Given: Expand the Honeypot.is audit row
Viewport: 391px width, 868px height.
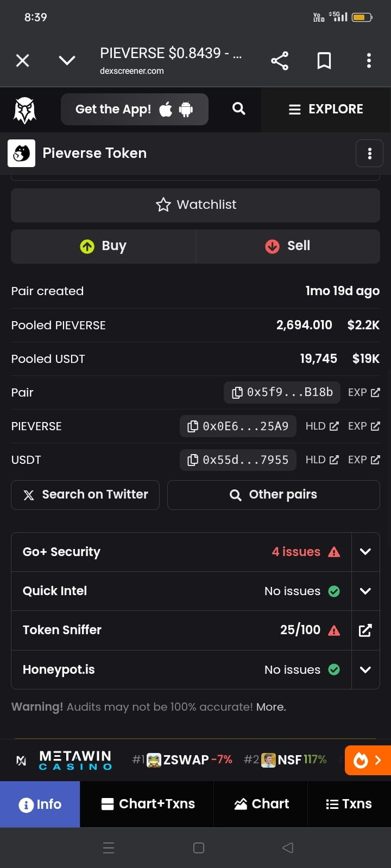Looking at the screenshot, I should click(365, 670).
